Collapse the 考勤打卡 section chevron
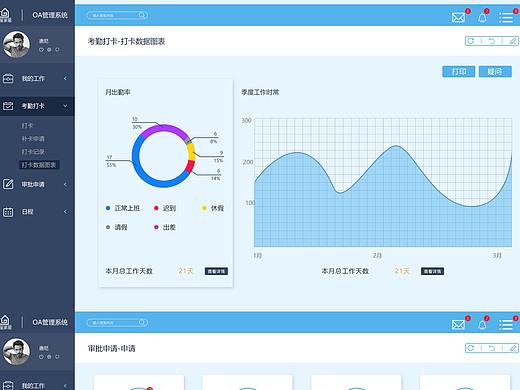Viewport: 520px width, 390px height. coord(65,106)
